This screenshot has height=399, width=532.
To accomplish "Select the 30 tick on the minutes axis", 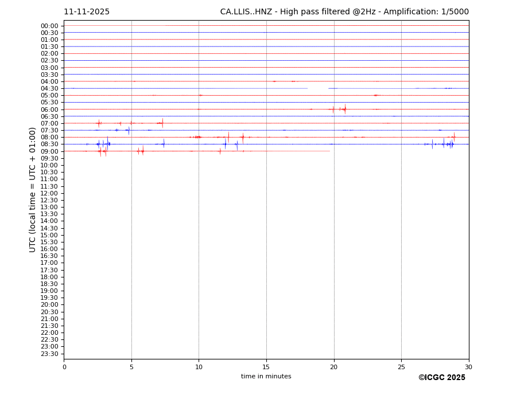I will pos(468,367).
